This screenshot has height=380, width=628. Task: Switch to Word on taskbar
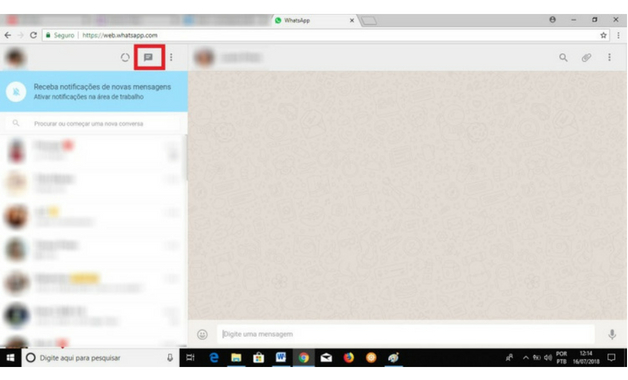click(x=281, y=358)
